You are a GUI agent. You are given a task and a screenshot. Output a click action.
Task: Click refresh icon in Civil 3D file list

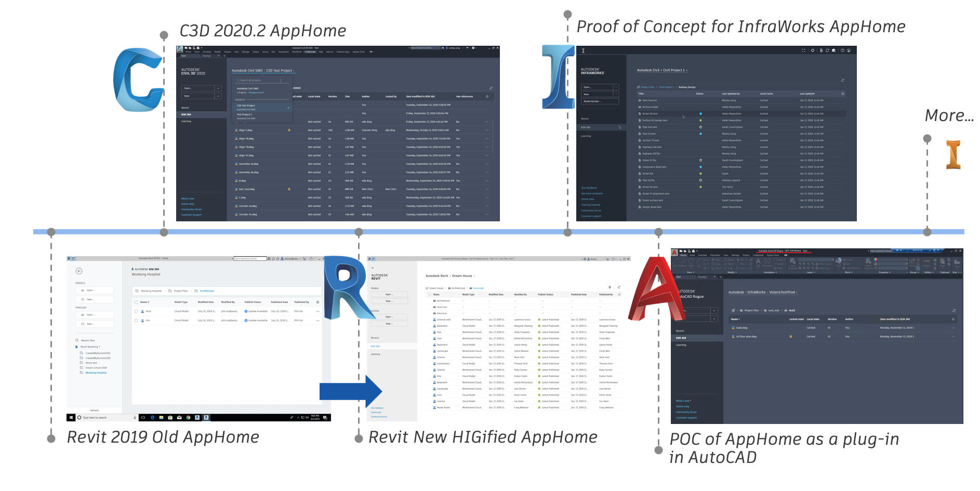(x=491, y=88)
